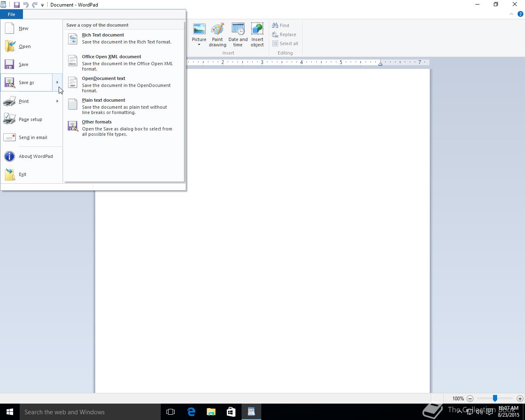
Task: Open WordPad Help question mark icon
Action: (520, 14)
